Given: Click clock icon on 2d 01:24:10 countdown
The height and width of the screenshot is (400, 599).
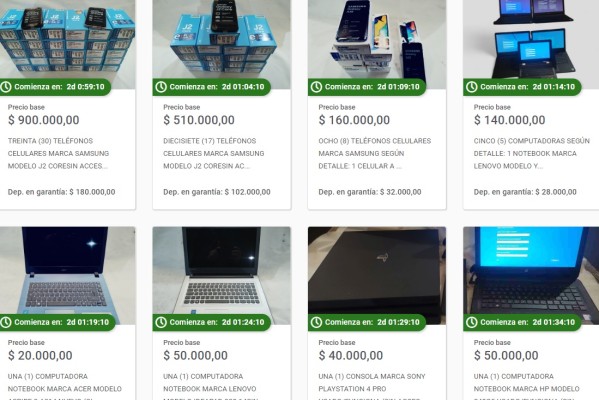Looking at the screenshot, I should coord(161,322).
